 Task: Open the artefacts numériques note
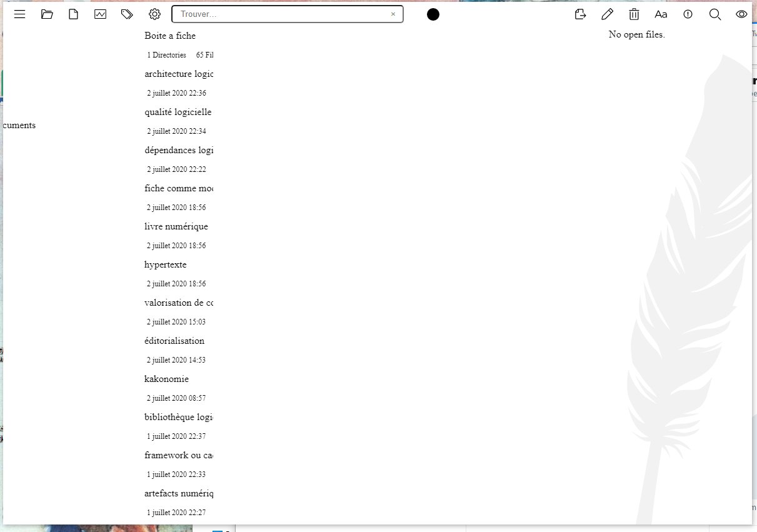179,493
